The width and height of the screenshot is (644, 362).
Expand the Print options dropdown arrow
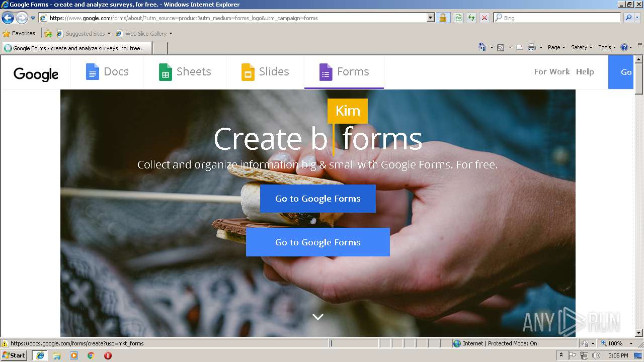(x=541, y=47)
